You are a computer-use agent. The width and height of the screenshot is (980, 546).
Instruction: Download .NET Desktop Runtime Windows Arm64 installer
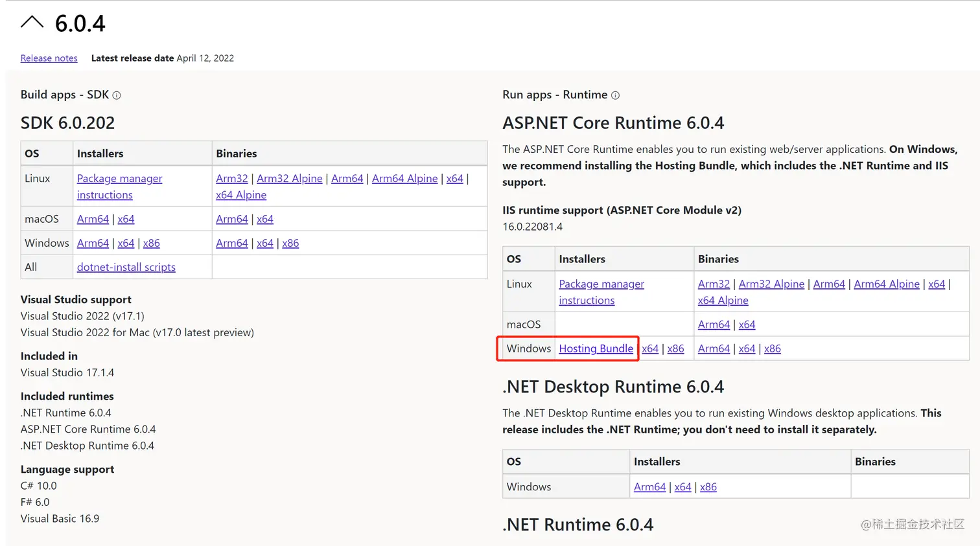[x=650, y=487]
